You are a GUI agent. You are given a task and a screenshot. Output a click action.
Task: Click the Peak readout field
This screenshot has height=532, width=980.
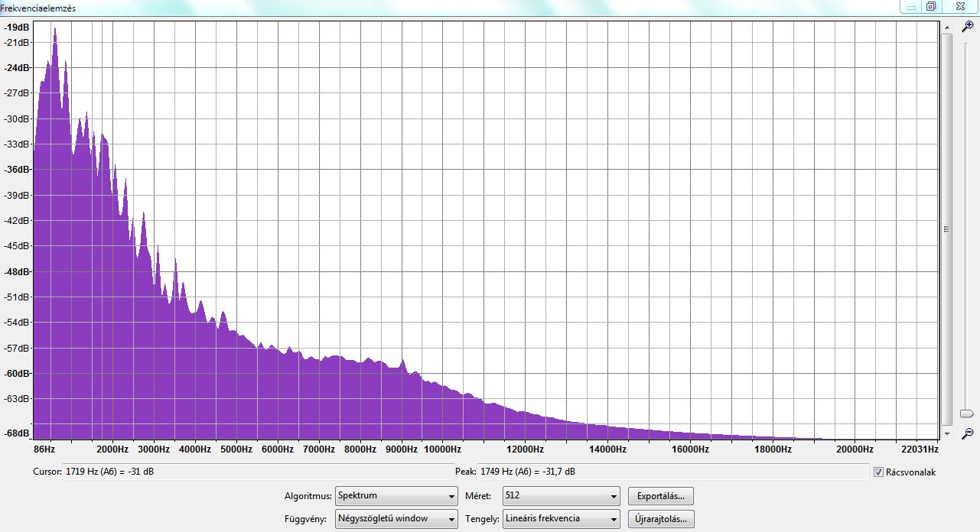click(x=673, y=472)
